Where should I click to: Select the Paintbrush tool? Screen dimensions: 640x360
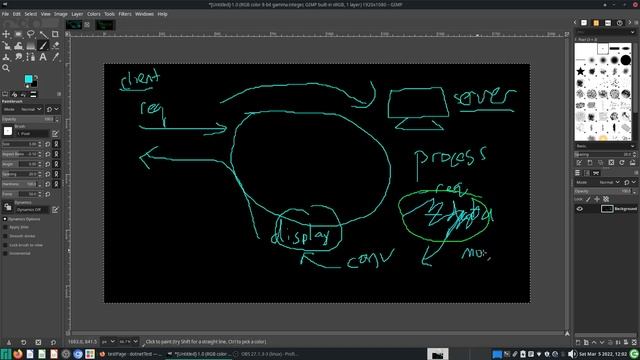pyautogui.click(x=43, y=46)
